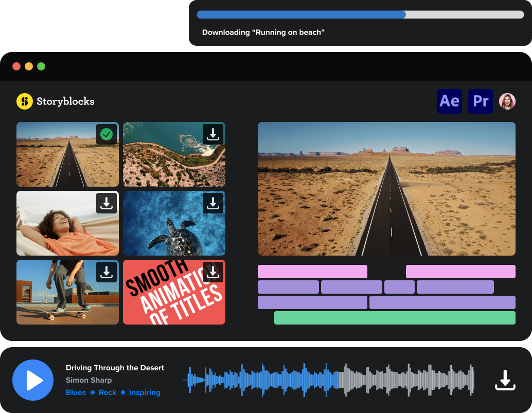Screen dimensions: 532x413
Task: Open the After Effects plugin icon
Action: click(449, 101)
